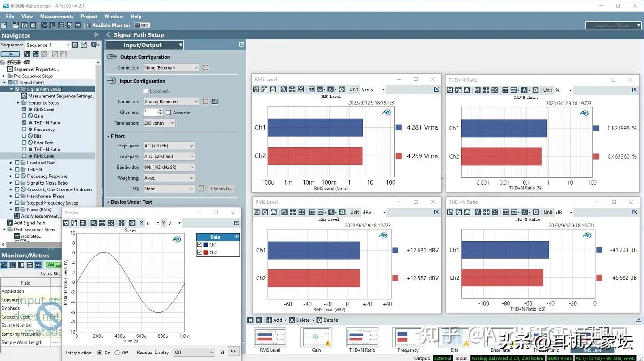The height and width of the screenshot is (361, 644).
Task: Go back using the Signal Path Setup chevron
Action: click(108, 35)
